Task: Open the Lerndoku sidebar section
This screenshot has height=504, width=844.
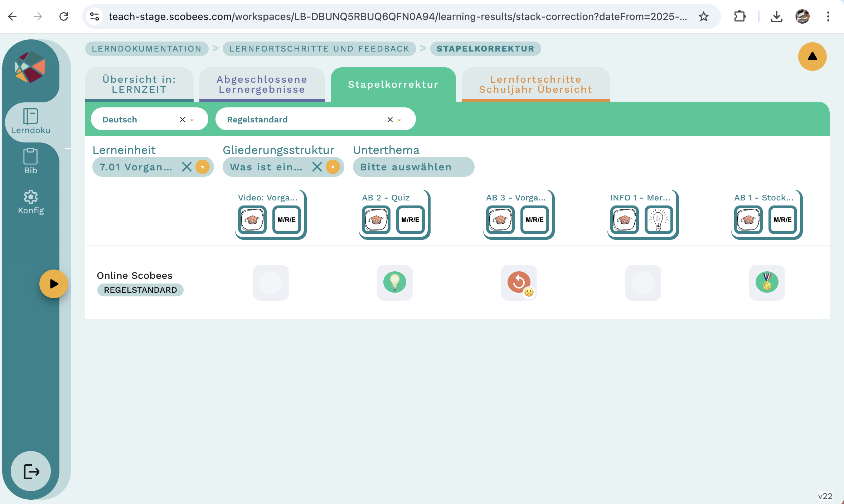Action: click(31, 122)
